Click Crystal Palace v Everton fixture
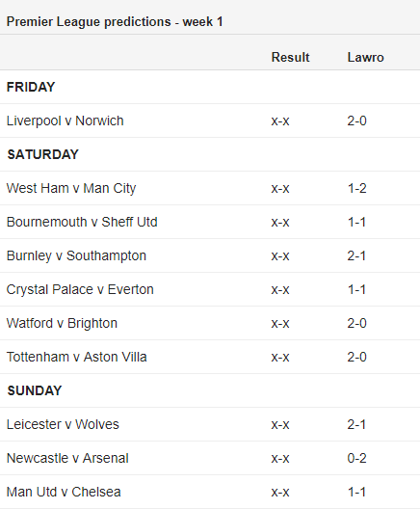The height and width of the screenshot is (509, 420). (80, 290)
